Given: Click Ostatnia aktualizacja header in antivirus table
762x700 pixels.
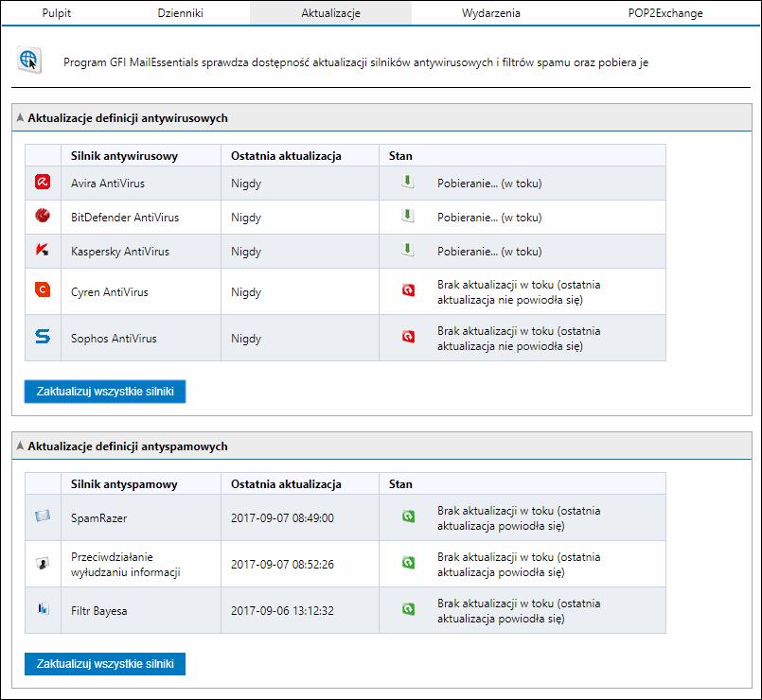Looking at the screenshot, I should tap(286, 156).
